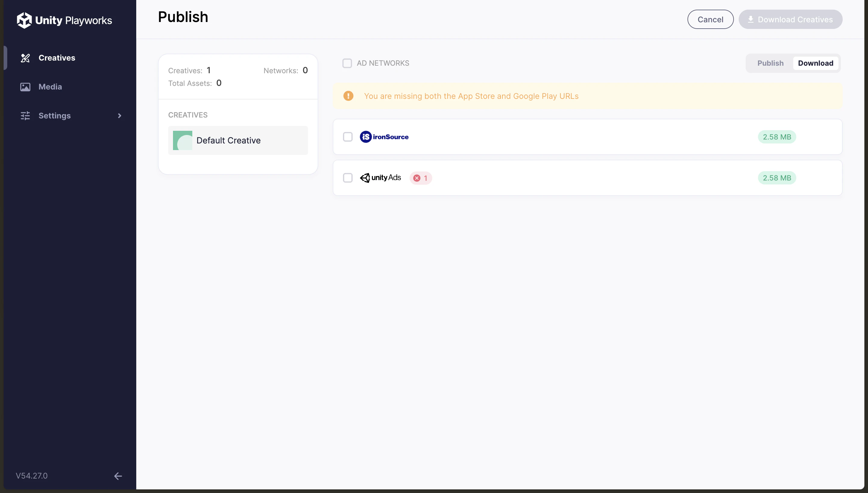This screenshot has height=493, width=868.
Task: Click the orange warning icon in the alert
Action: click(348, 96)
